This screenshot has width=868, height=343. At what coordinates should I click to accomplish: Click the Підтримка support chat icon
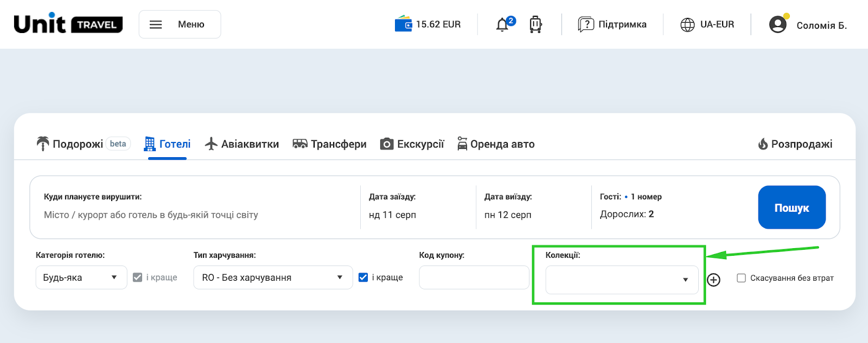coord(586,24)
